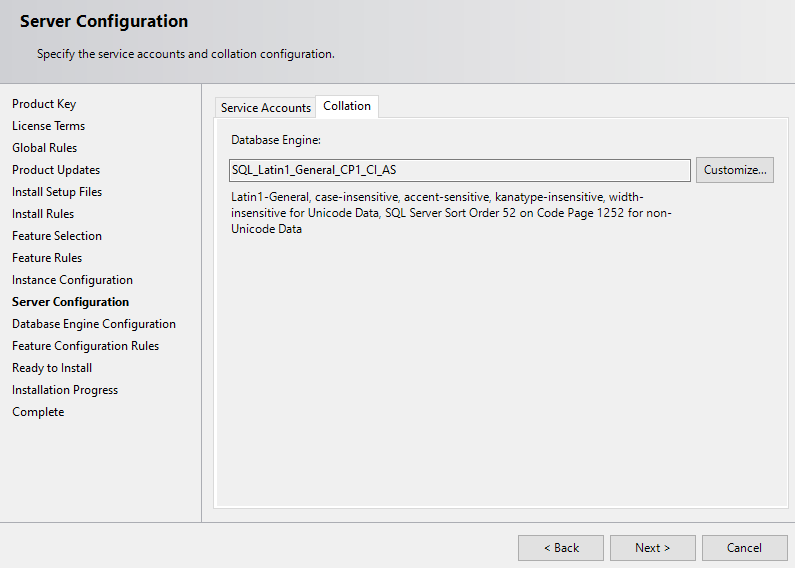795x568 pixels.
Task: Click the Database Engine collation field
Action: 460,170
